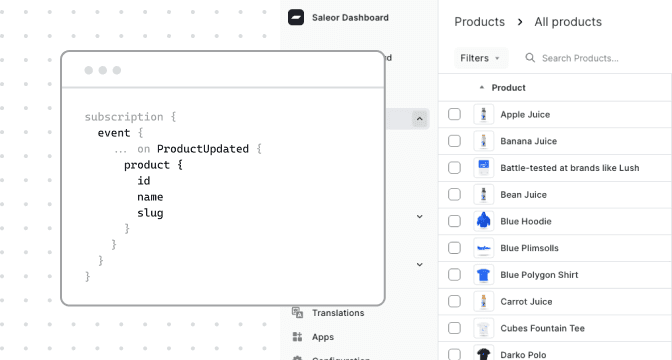
Task: Click the Blue Plimsolls shoe thumbnail
Action: 483,248
